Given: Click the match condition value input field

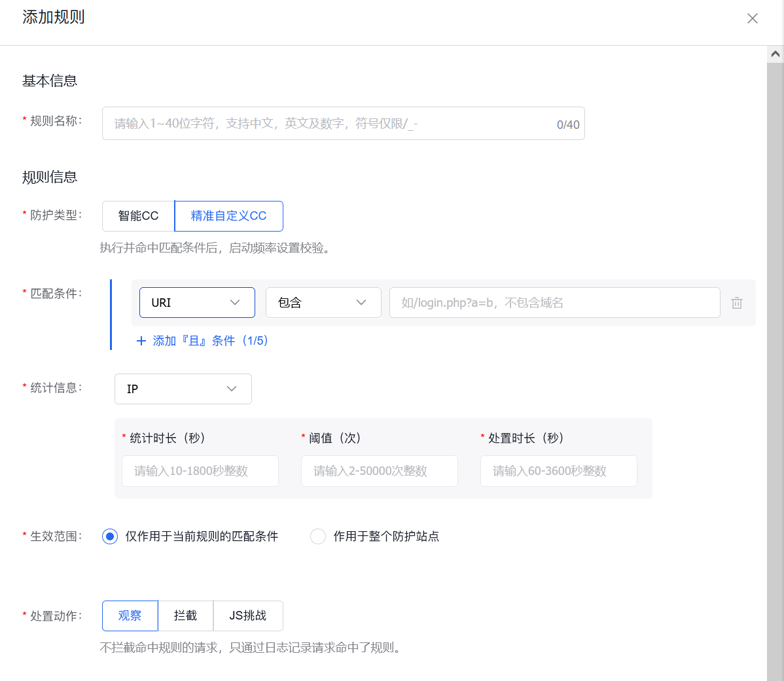Looking at the screenshot, I should (554, 302).
